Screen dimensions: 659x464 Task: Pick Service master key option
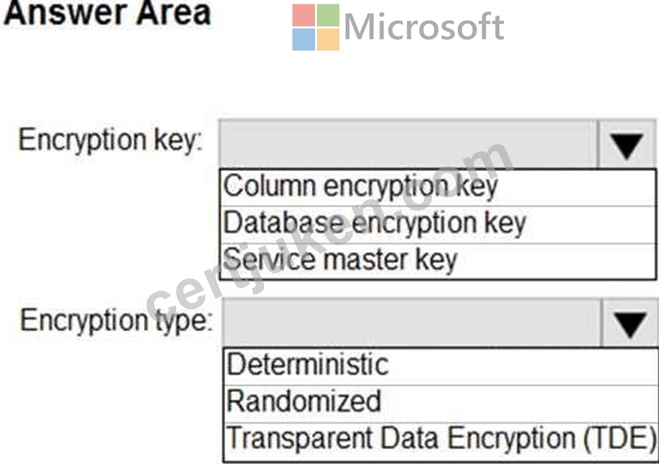point(438,261)
